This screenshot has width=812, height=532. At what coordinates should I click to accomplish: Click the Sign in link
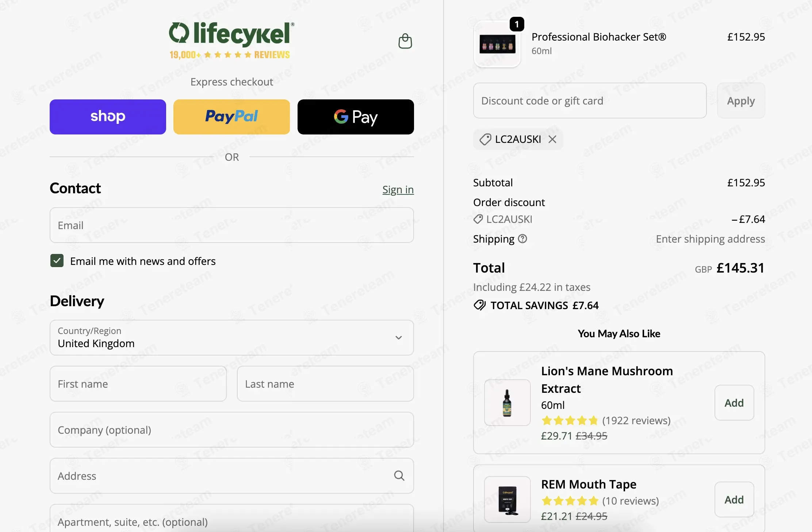pyautogui.click(x=398, y=190)
